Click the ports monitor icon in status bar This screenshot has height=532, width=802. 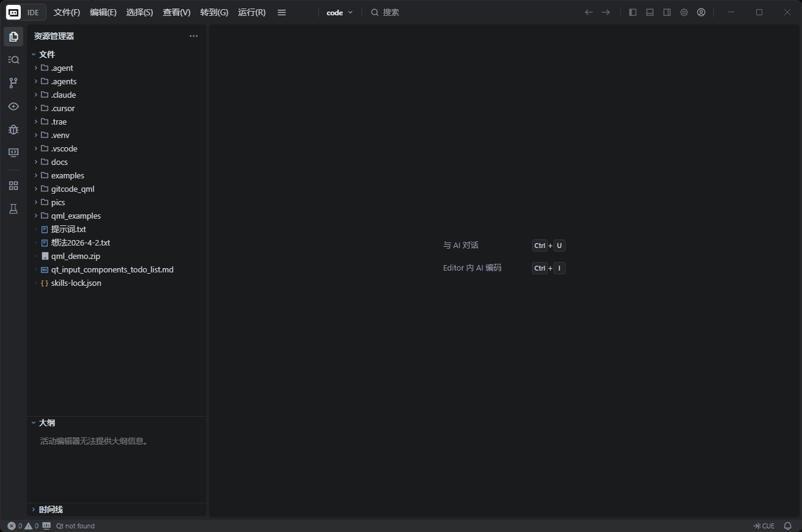coord(46,526)
